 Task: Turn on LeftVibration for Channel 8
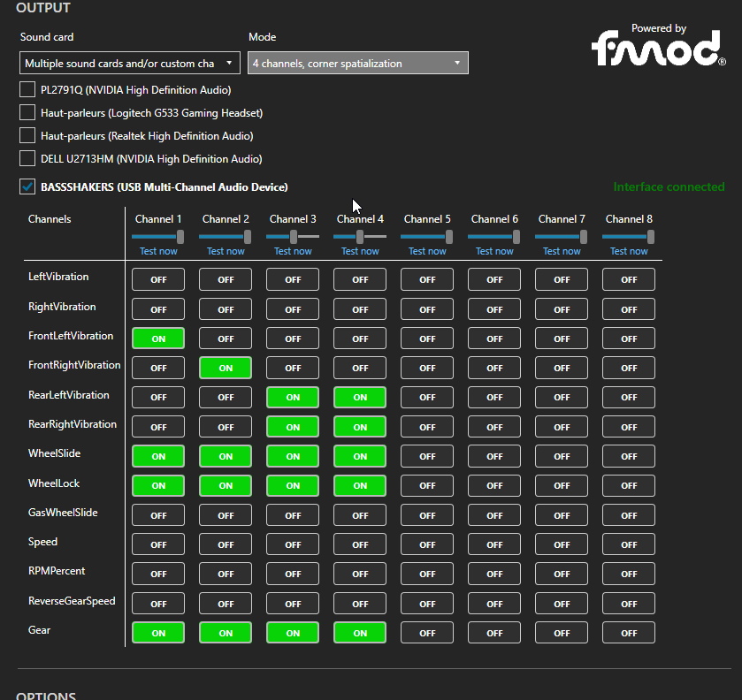629,279
